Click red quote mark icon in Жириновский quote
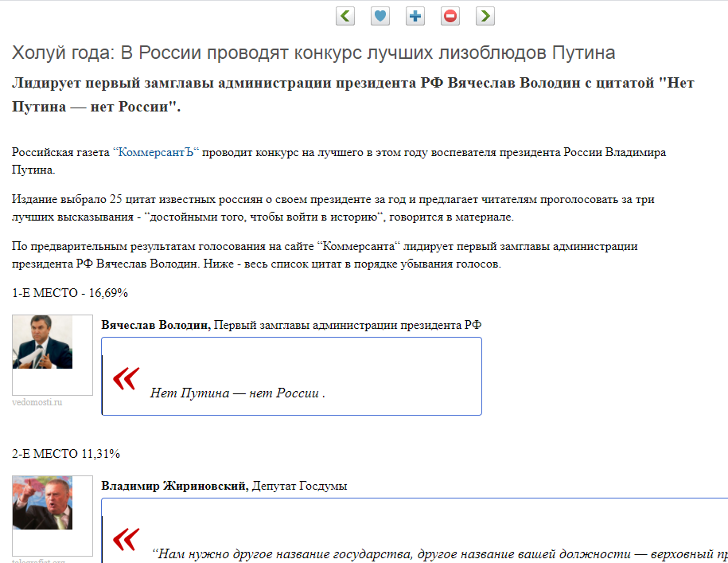Screen dimensions: 728x563 click(126, 539)
